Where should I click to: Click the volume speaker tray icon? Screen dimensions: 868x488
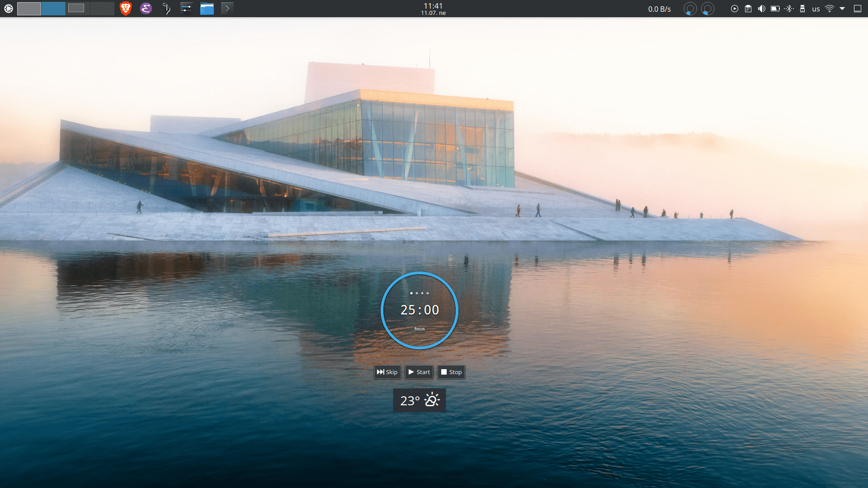tap(762, 9)
